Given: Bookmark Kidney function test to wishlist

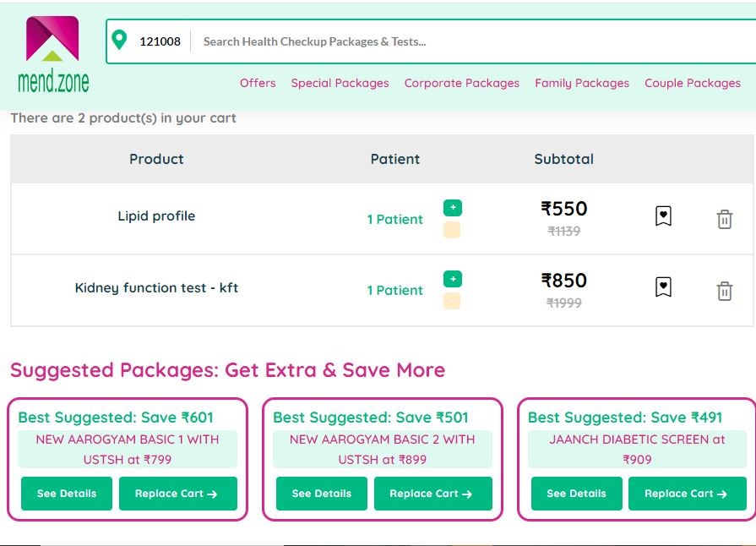Looking at the screenshot, I should click(x=664, y=287).
